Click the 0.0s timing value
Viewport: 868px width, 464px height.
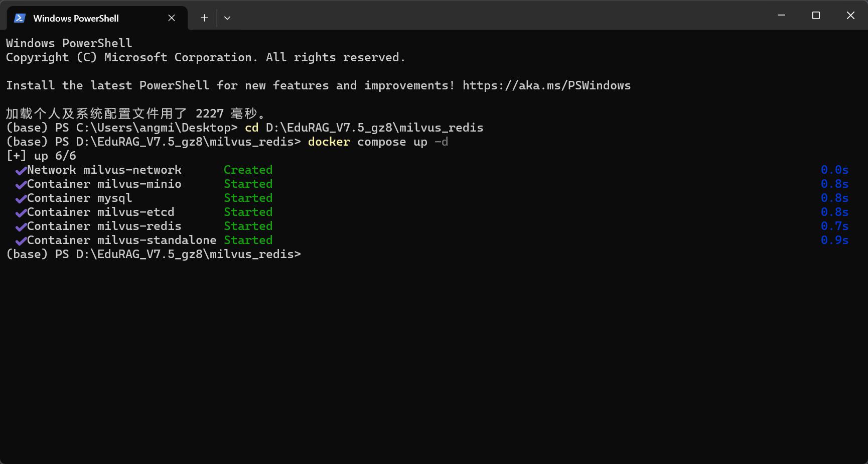pos(835,170)
